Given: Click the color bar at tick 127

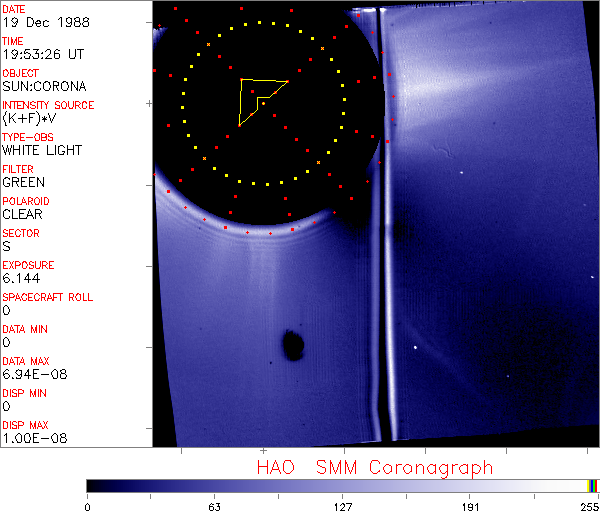Looking at the screenshot, I should tap(342, 485).
